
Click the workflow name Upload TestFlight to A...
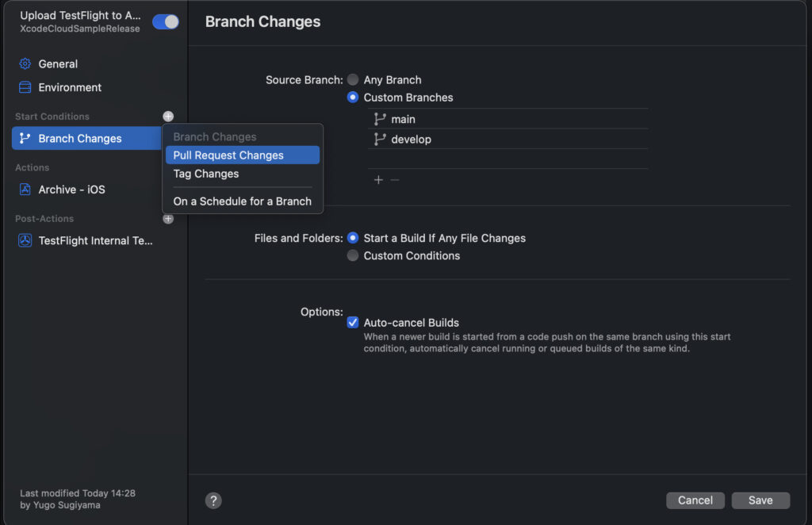(x=80, y=16)
